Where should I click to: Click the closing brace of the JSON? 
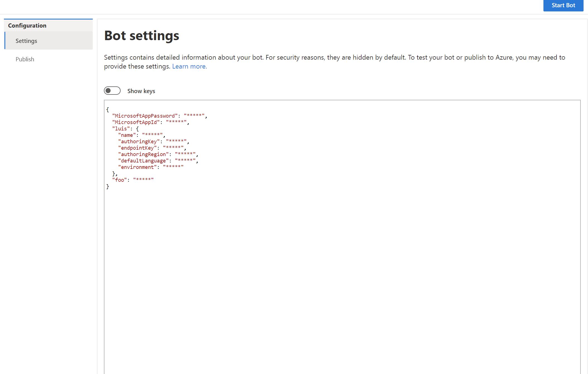pyautogui.click(x=108, y=187)
